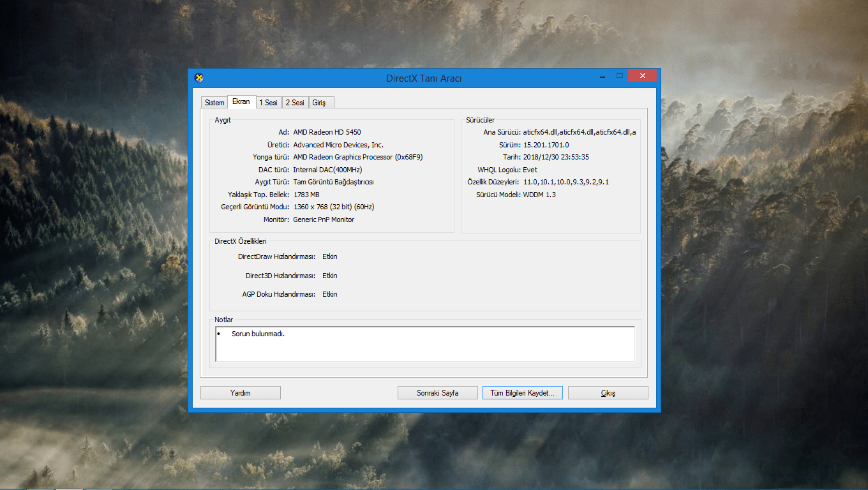The width and height of the screenshot is (868, 490).
Task: Click the 'Ana Sürücü:' label
Action: coord(502,132)
